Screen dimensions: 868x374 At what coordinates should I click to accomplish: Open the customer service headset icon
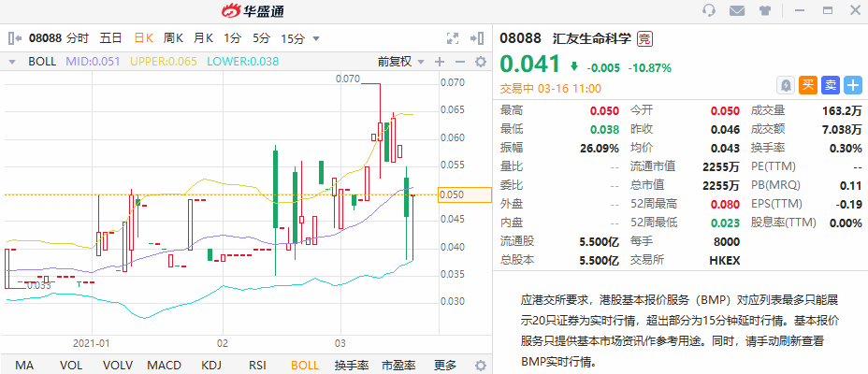click(x=709, y=10)
